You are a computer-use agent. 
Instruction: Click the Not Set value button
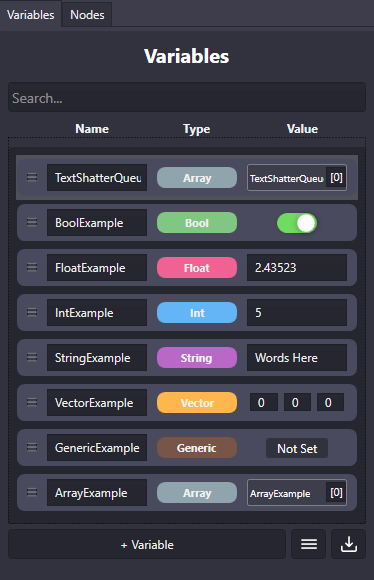pos(297,448)
